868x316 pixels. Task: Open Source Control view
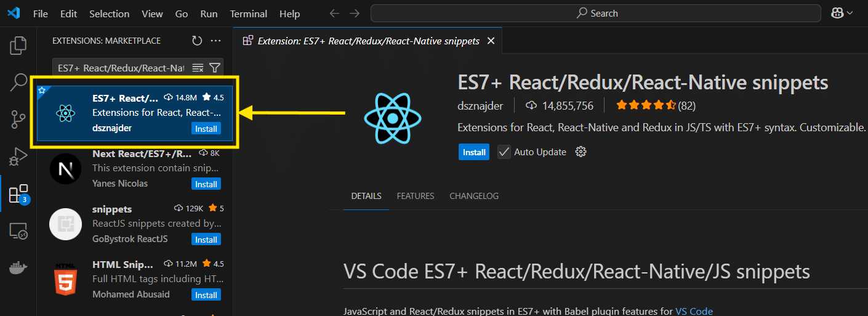[18, 120]
